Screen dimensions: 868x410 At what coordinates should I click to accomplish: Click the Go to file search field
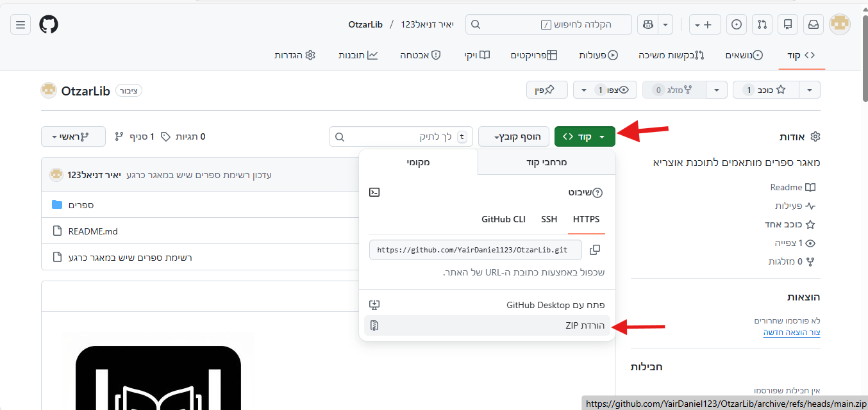point(397,137)
